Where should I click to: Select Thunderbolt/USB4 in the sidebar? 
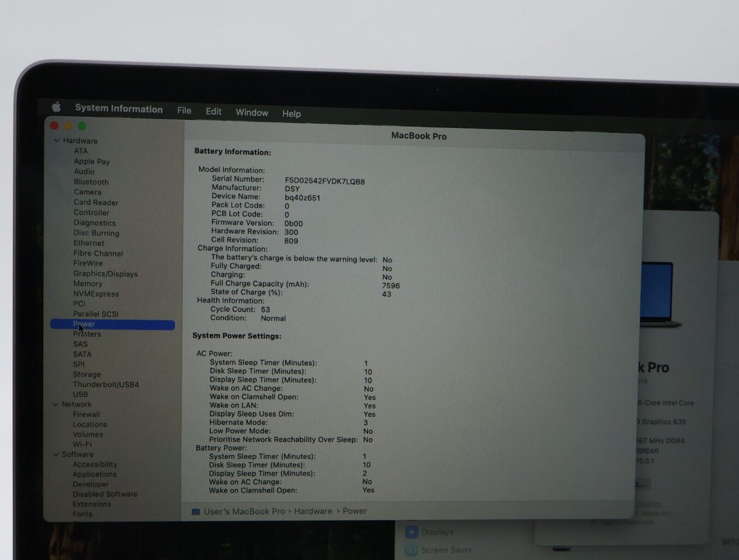coord(106,384)
